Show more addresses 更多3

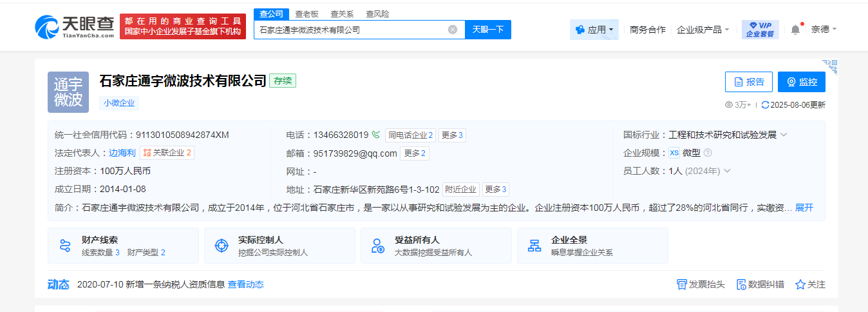495,190
